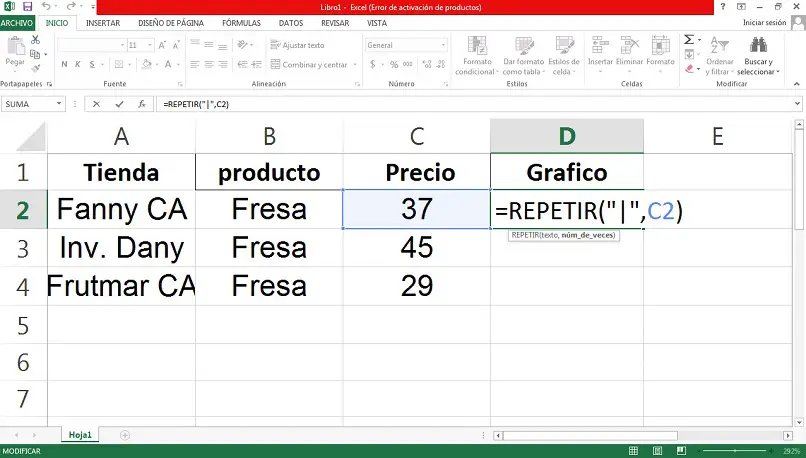The width and height of the screenshot is (806, 458).
Task: Click Iniciar sesión link
Action: point(764,22)
